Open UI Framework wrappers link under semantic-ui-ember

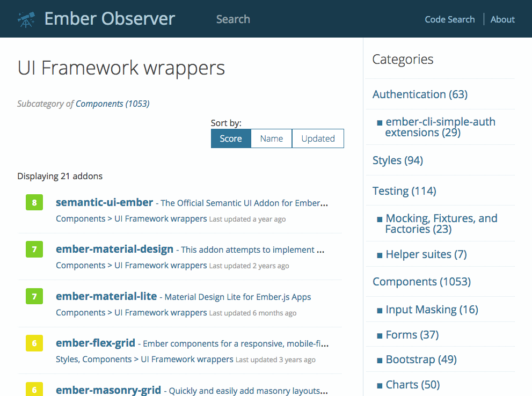pos(161,219)
